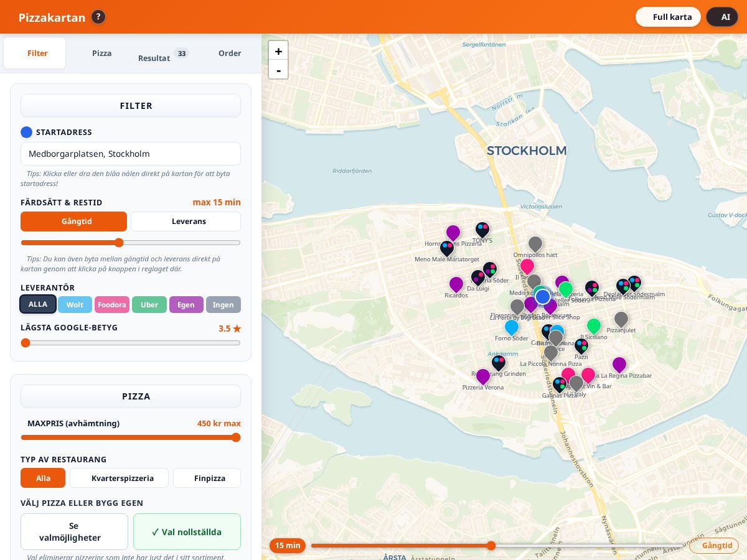Screen dimensions: 747x560
Task: Toggle the Ingen provider filter
Action: pos(223,304)
